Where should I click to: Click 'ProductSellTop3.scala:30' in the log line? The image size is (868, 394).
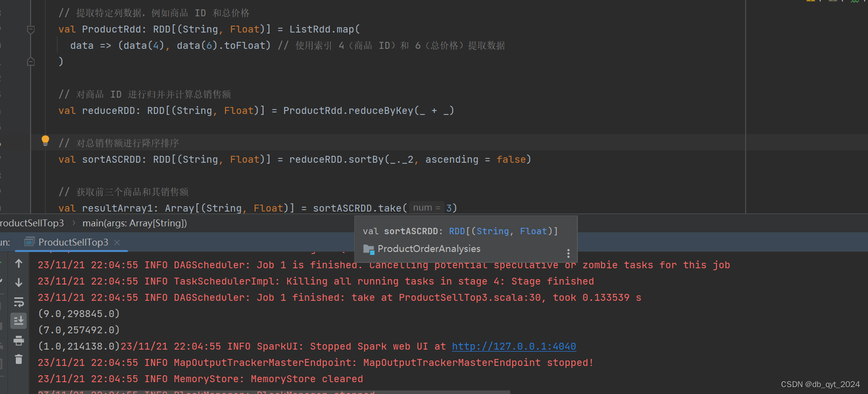[x=469, y=297]
